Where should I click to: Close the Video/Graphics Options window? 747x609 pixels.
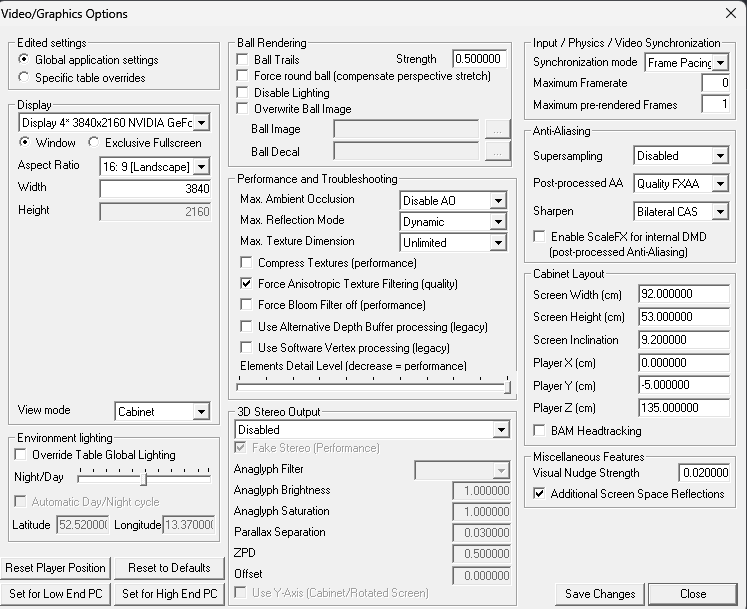pos(730,13)
